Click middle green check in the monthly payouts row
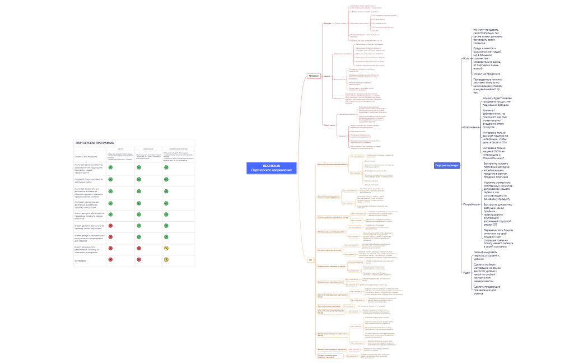Image resolution: width=588 pixels, height=364 pixels. 138,192
